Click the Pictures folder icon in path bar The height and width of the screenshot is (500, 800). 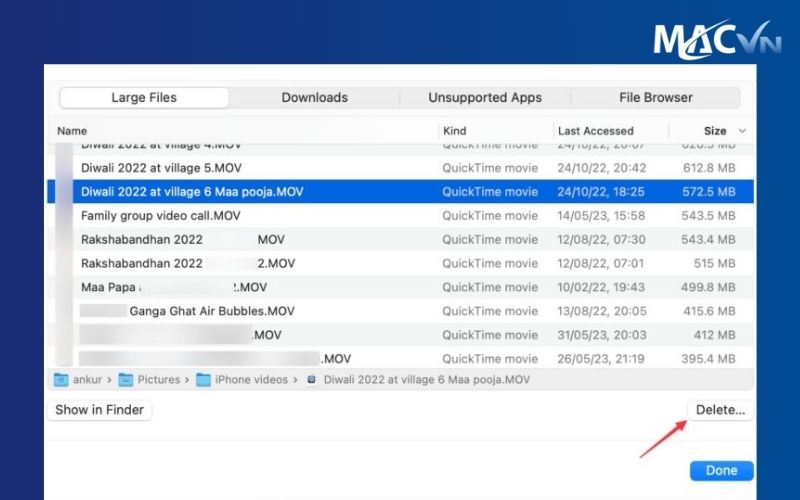(126, 380)
